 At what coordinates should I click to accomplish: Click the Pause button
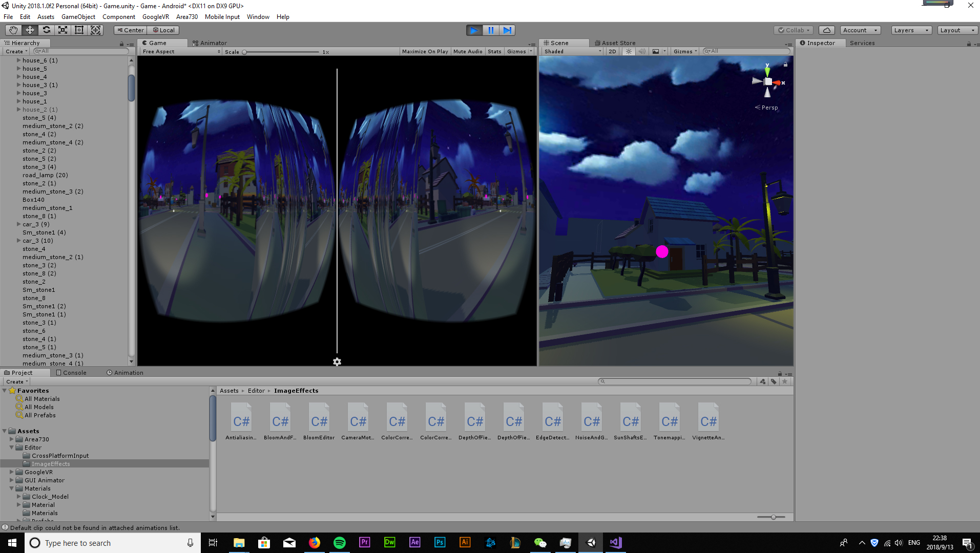pyautogui.click(x=490, y=30)
